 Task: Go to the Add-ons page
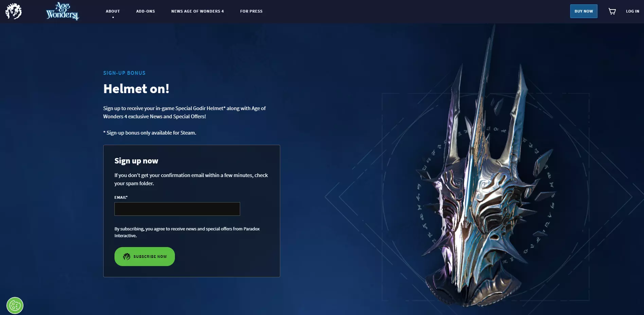pos(145,11)
